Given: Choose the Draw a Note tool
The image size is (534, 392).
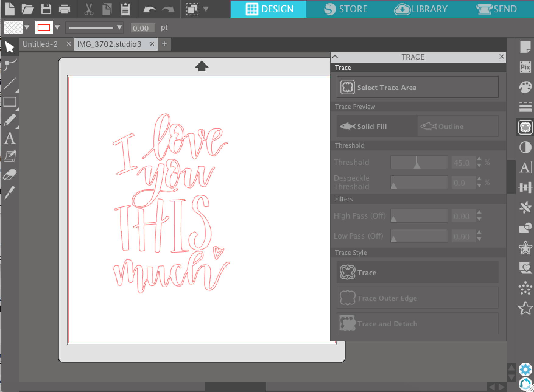Looking at the screenshot, I should point(9,156).
